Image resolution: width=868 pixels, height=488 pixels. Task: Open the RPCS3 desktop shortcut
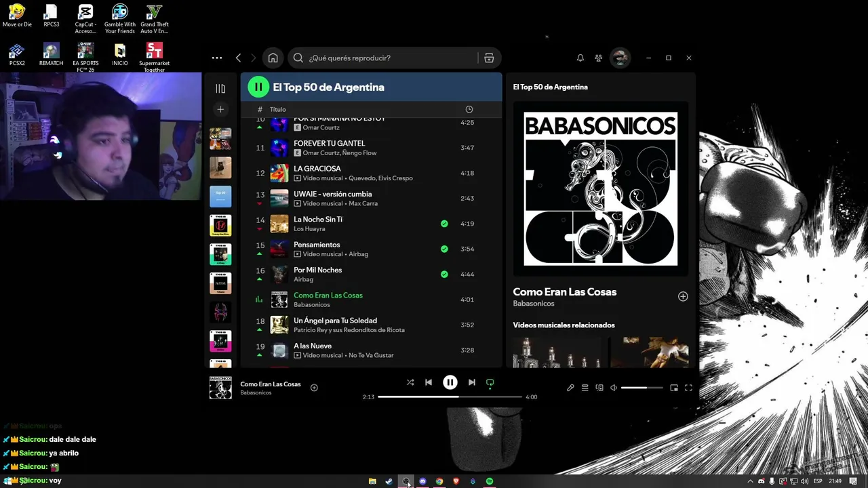pyautogui.click(x=51, y=16)
